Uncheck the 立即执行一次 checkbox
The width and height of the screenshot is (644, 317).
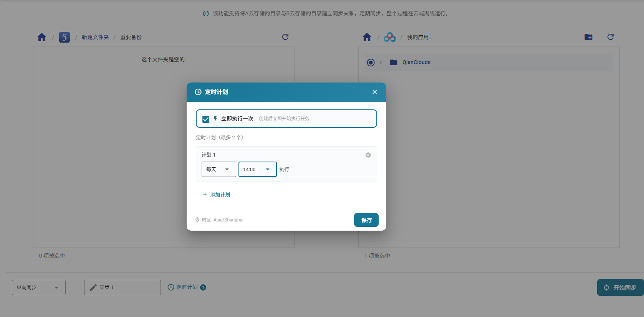(206, 119)
